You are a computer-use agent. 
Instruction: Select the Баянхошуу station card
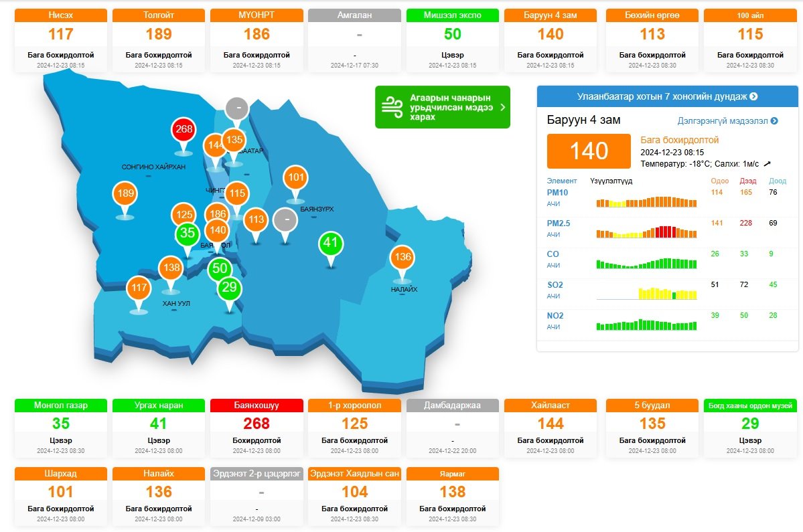(x=257, y=428)
